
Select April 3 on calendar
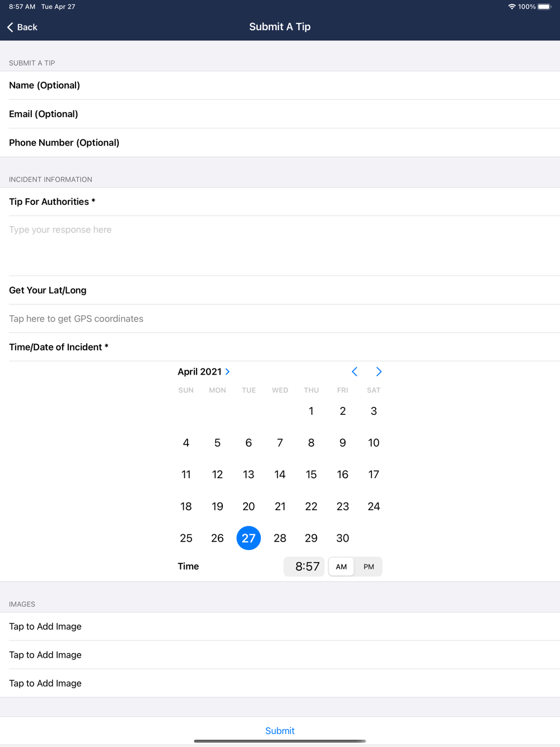point(374,411)
